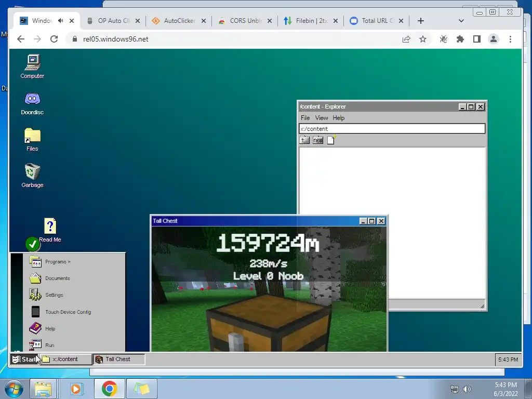Reload the windows96 page
532x399 pixels.
tap(54, 39)
